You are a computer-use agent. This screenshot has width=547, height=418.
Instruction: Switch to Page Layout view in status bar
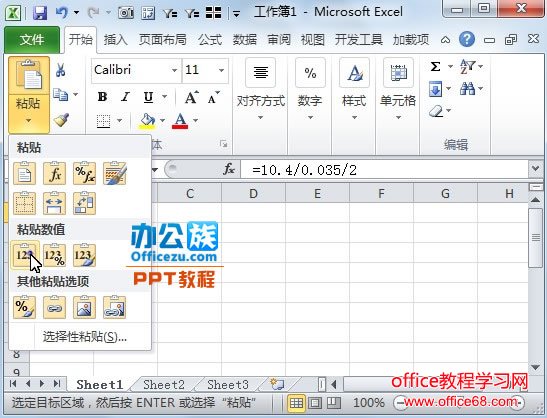315,403
